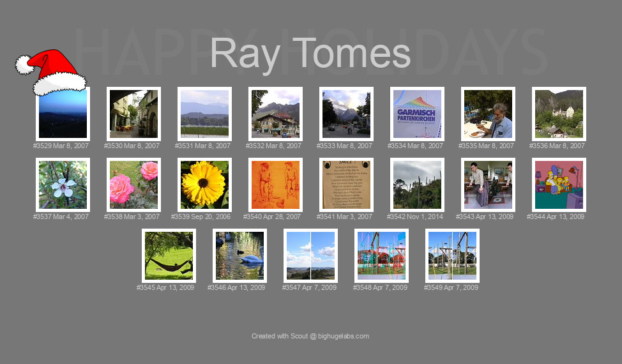Click the castle on hillside thumbnail #3536
Image resolution: width=622 pixels, height=364 pixels.
coord(559,114)
